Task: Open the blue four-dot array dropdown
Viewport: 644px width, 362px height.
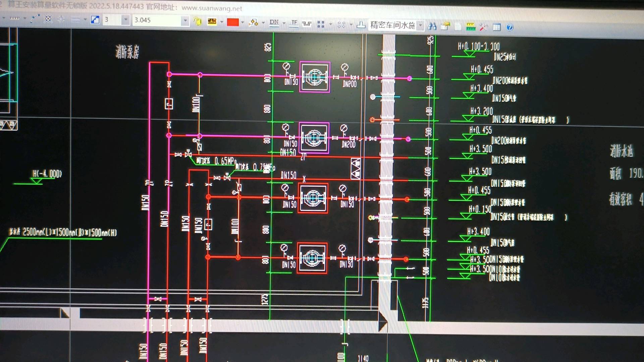Action: coord(330,24)
